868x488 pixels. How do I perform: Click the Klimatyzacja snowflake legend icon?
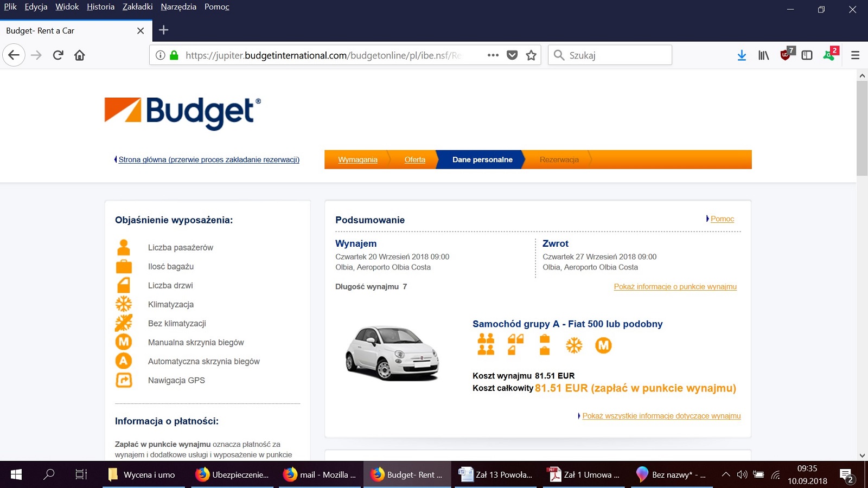(124, 304)
